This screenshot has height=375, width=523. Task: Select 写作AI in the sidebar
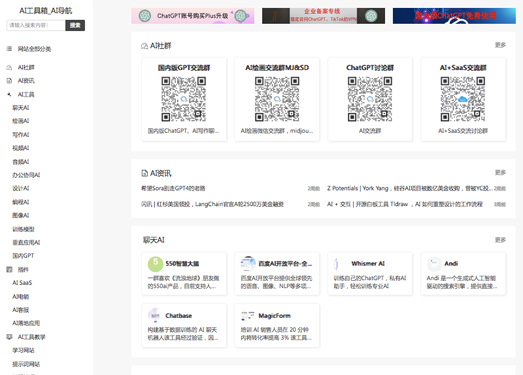(x=21, y=135)
